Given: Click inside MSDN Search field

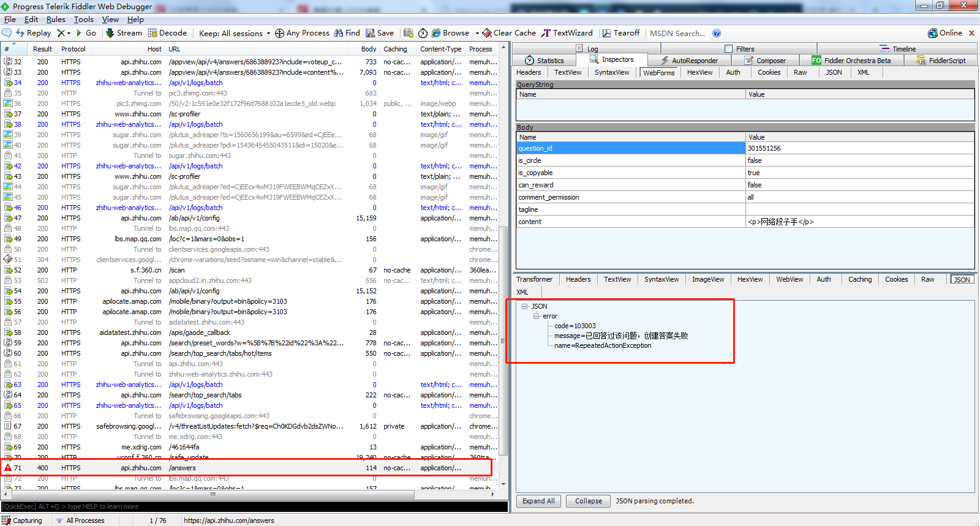Looking at the screenshot, I should point(677,33).
